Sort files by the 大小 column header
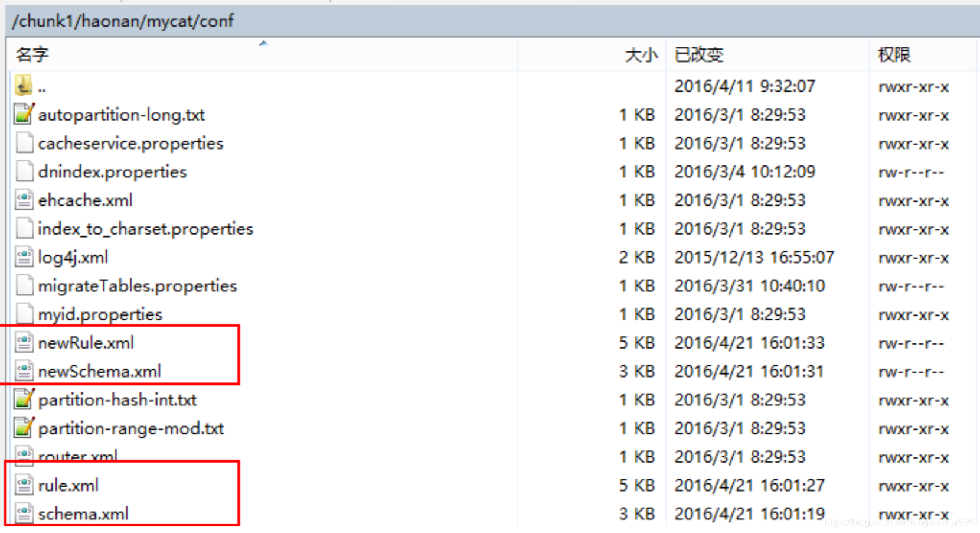980x533 pixels. click(x=641, y=55)
